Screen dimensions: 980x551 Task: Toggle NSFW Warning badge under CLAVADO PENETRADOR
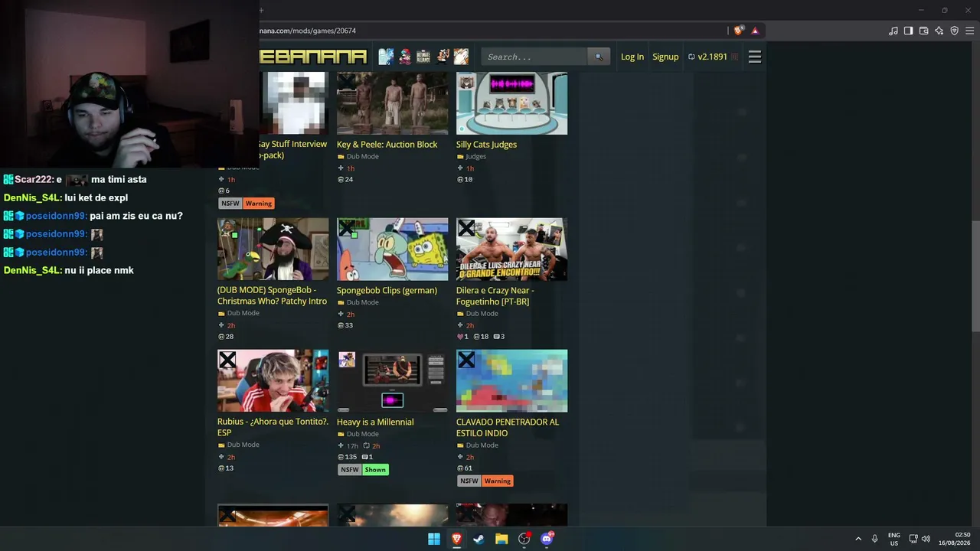485,481
